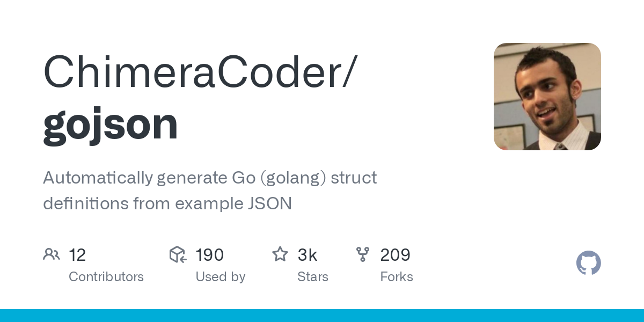
Task: Click the 12 contributors count
Action: point(77,255)
